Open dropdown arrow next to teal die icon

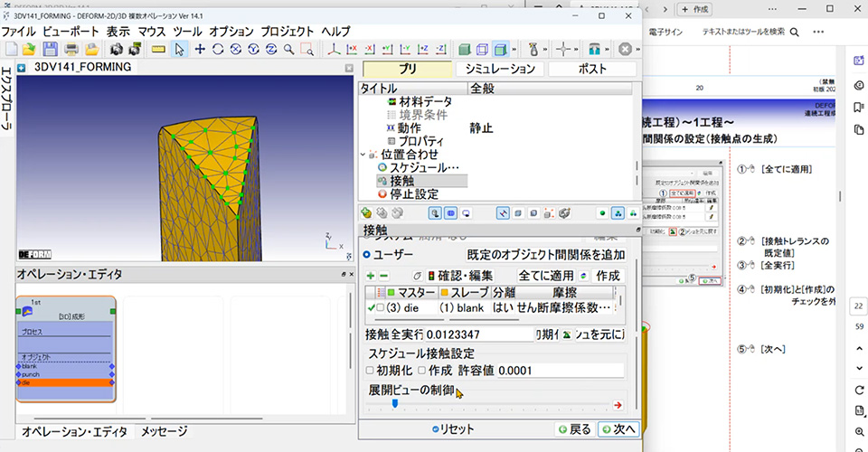tap(607, 49)
